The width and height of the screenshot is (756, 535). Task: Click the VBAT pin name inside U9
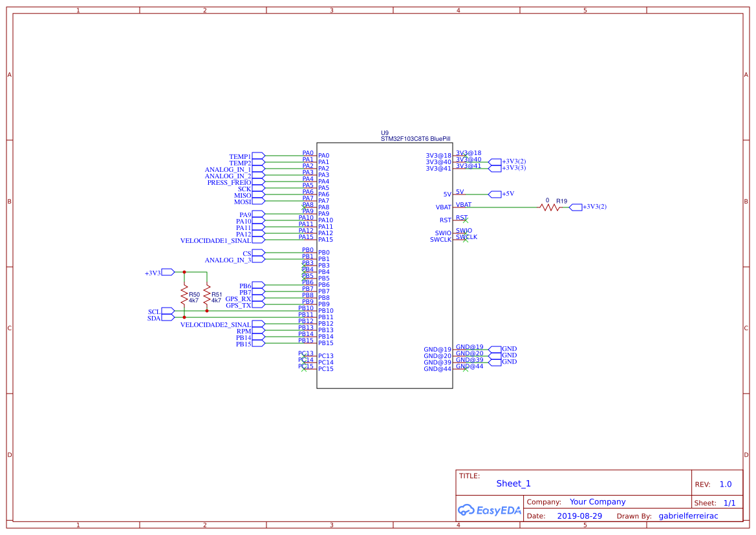[x=444, y=207]
